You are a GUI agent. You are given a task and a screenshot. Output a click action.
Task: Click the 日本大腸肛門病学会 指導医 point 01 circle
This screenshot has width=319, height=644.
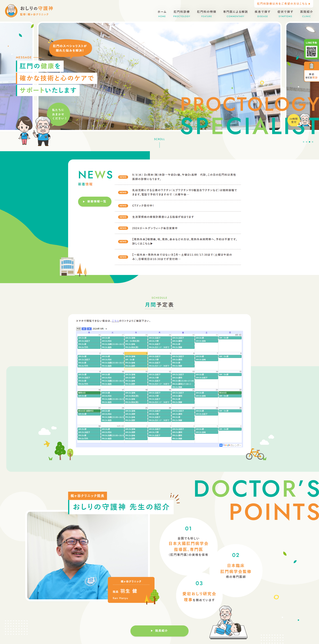point(188,547)
